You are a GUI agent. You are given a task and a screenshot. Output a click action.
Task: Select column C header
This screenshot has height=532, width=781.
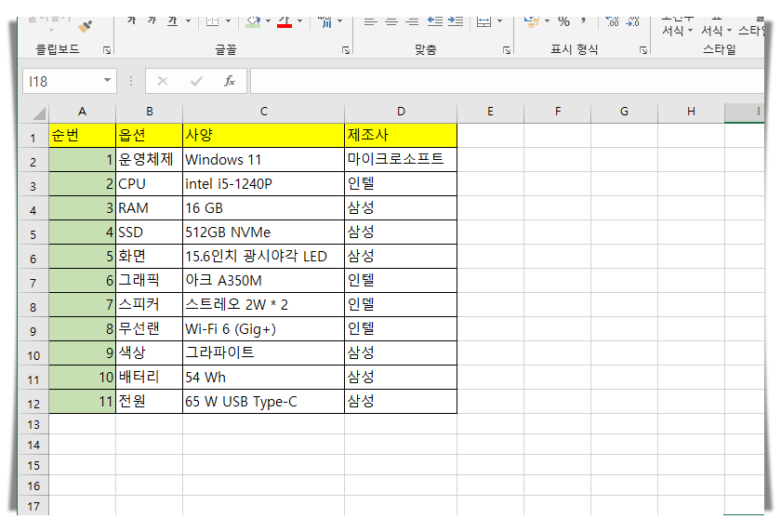263,112
